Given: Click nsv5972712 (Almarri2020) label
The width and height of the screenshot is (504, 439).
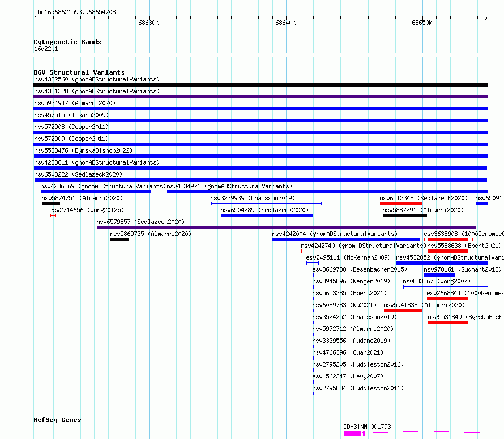Looking at the screenshot, I should pos(353,329).
